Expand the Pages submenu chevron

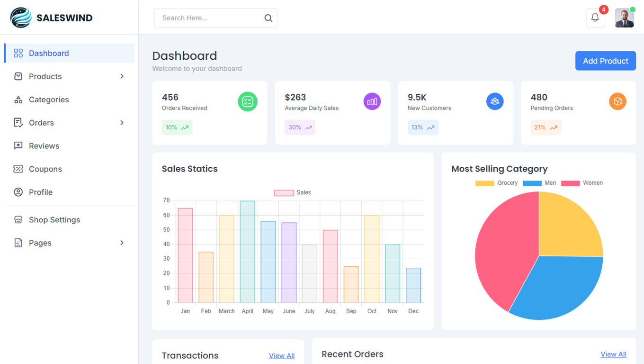click(122, 243)
